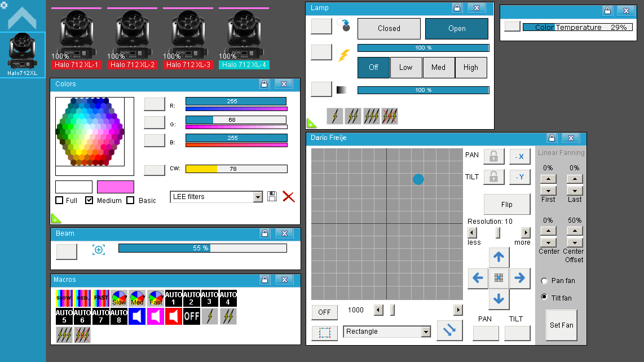Viewport: 644px width, 362px height.
Task: Click the red speaker sound macro
Action: [173, 316]
